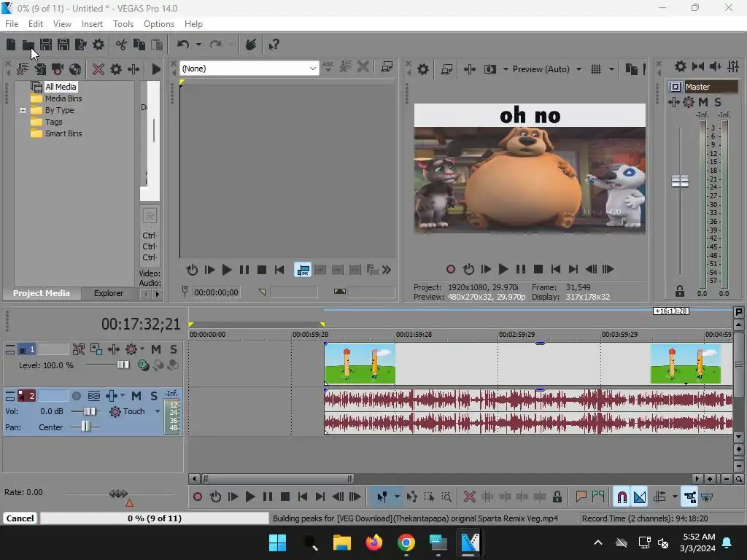Open the Project Properties gear icon
The image size is (747, 560).
[98, 44]
